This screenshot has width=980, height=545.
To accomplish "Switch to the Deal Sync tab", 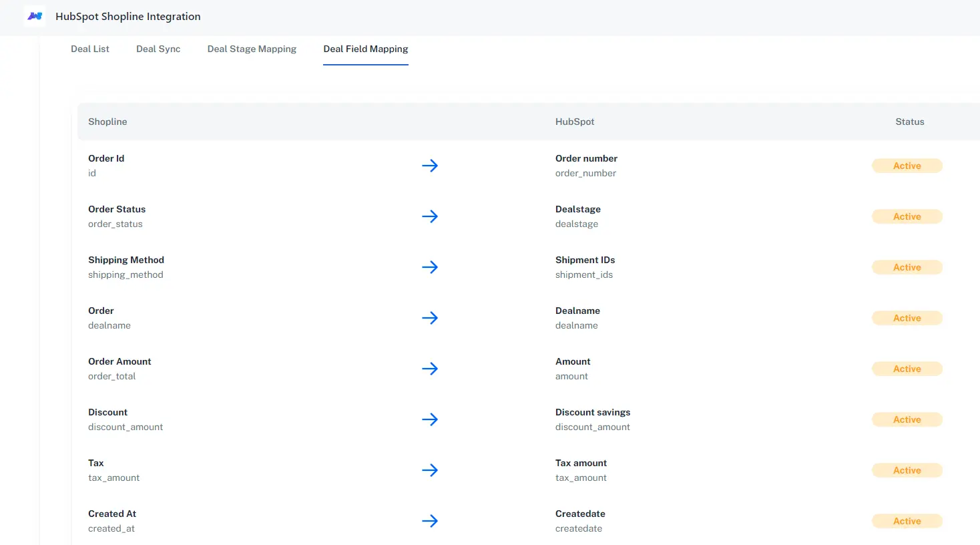I will click(x=158, y=49).
